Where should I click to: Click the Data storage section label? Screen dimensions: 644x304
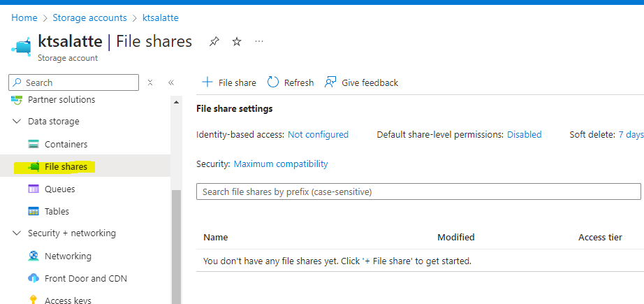pos(53,121)
